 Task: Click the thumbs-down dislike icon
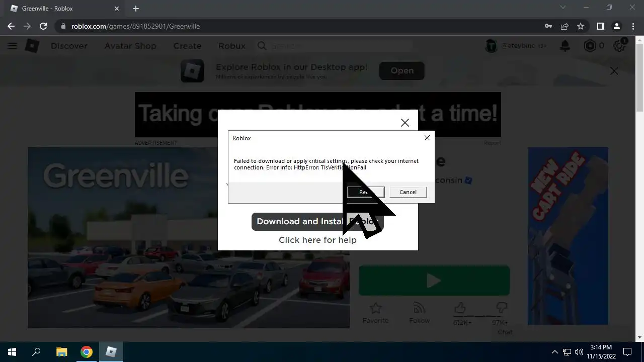click(x=501, y=308)
